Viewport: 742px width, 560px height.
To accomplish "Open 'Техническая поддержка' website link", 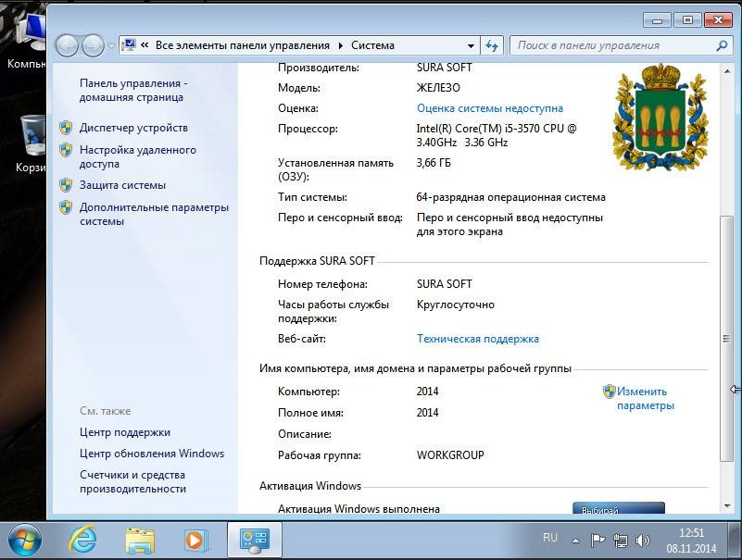I will click(x=477, y=339).
